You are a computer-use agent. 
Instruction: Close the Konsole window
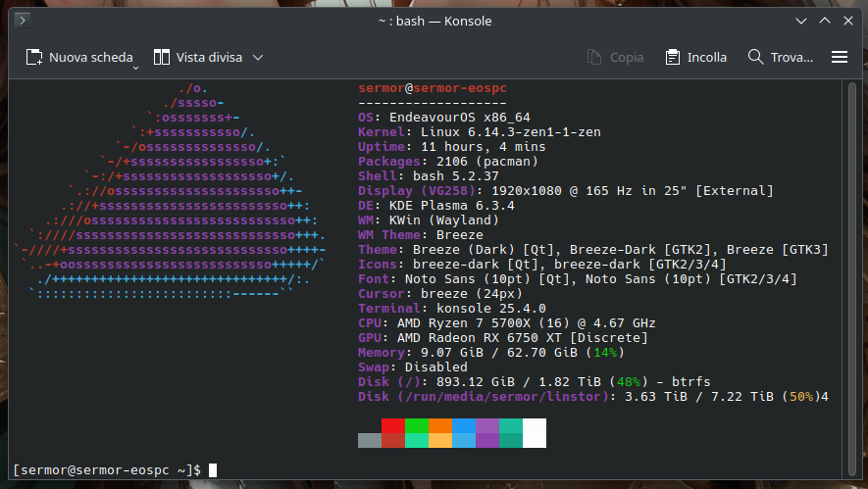[848, 21]
